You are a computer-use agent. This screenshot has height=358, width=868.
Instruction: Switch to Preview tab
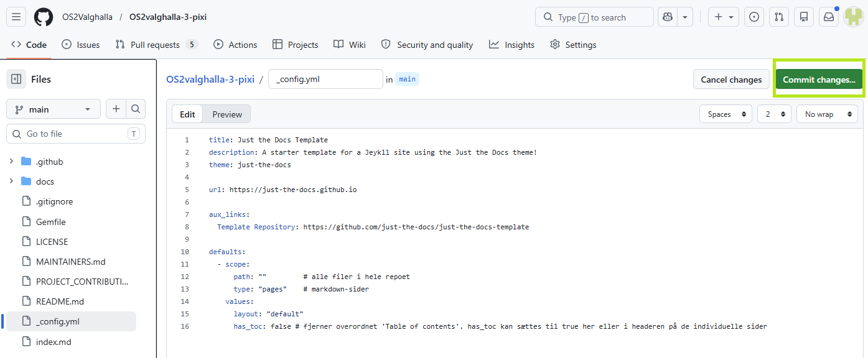(x=227, y=114)
